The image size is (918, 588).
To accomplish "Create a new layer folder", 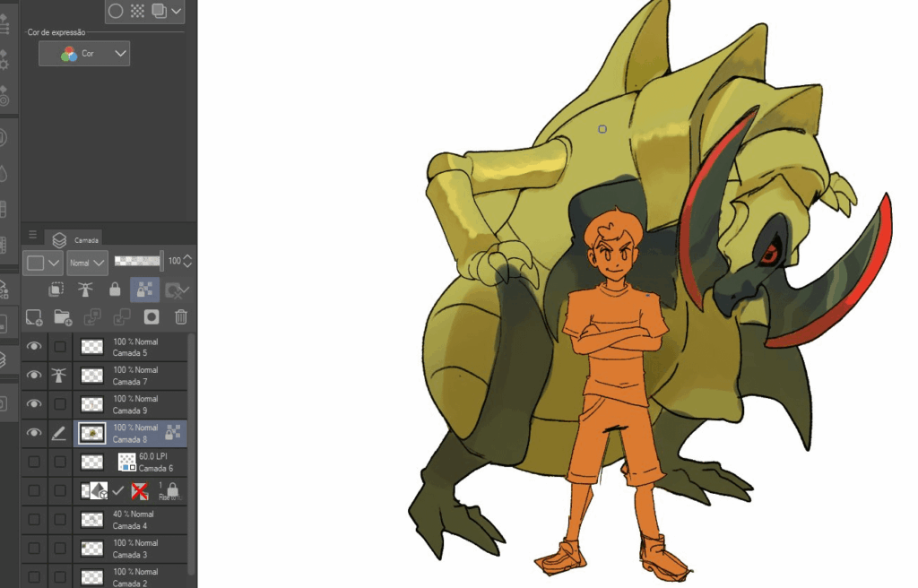I will (x=63, y=317).
